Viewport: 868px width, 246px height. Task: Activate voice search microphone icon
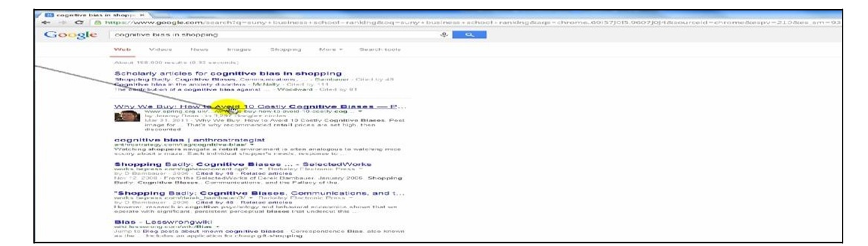coord(444,35)
